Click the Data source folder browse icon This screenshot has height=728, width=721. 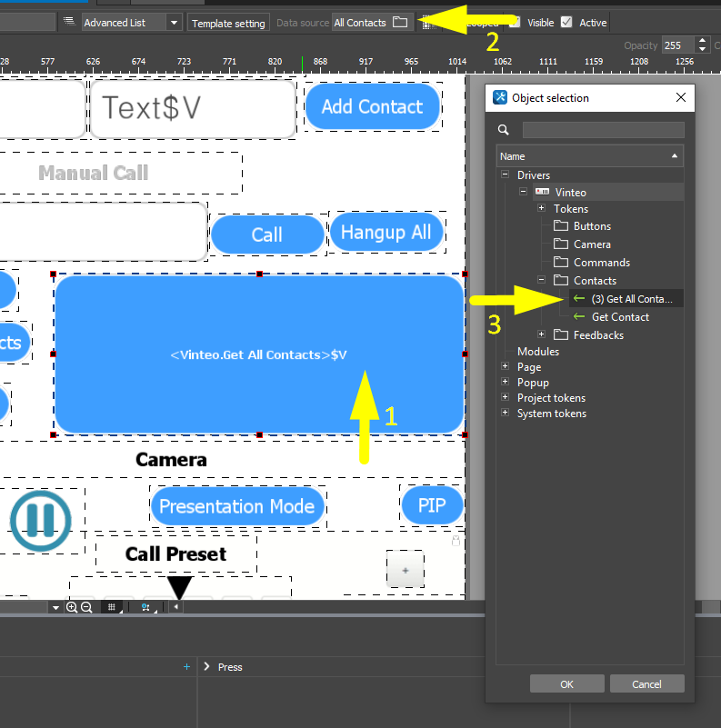400,23
